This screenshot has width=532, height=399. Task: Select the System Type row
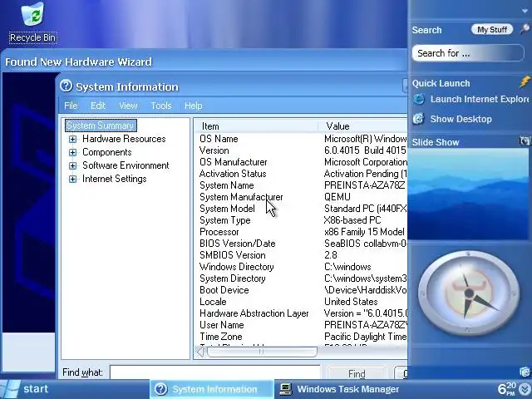click(x=303, y=220)
